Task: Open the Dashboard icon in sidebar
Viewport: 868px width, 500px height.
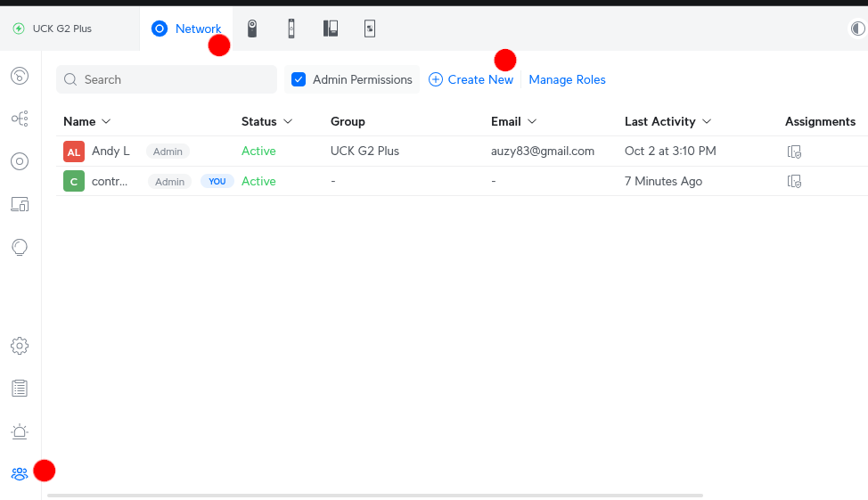Action: pyautogui.click(x=20, y=76)
